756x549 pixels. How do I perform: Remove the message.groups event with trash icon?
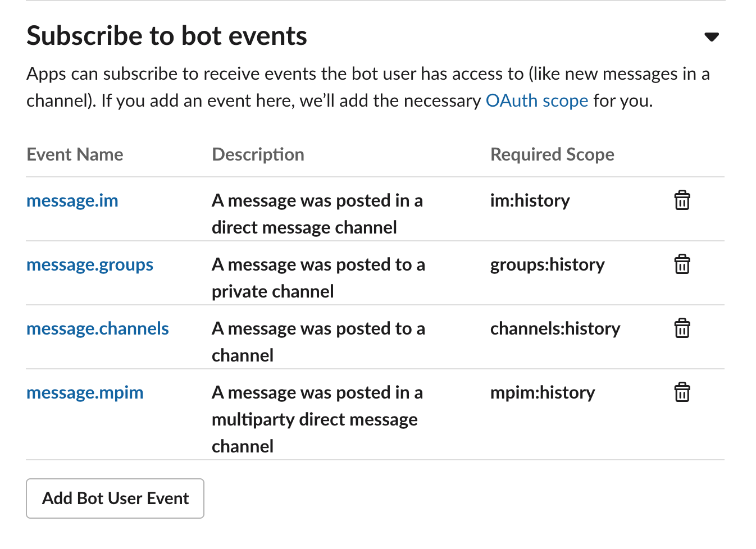pyautogui.click(x=682, y=264)
